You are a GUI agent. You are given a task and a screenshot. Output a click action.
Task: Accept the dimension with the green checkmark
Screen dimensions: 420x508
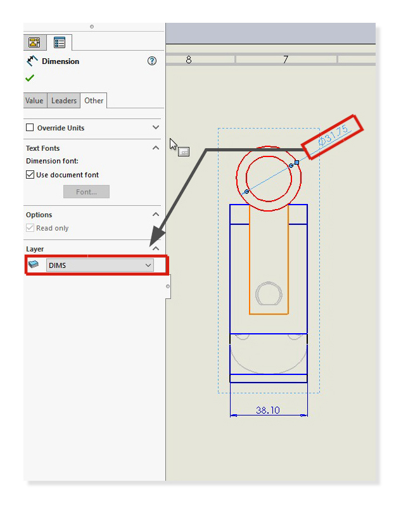(30, 78)
